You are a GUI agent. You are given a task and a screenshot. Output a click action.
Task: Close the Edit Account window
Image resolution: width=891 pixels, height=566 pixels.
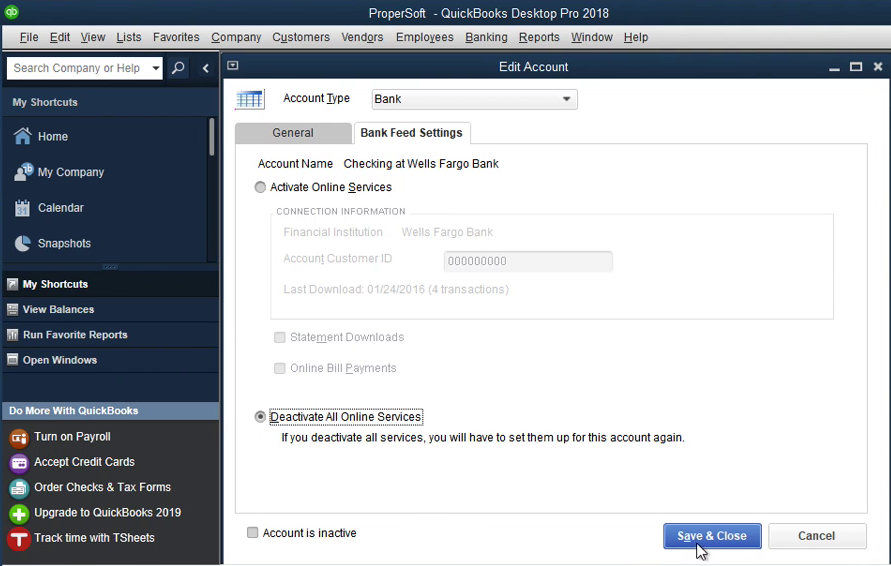click(878, 66)
